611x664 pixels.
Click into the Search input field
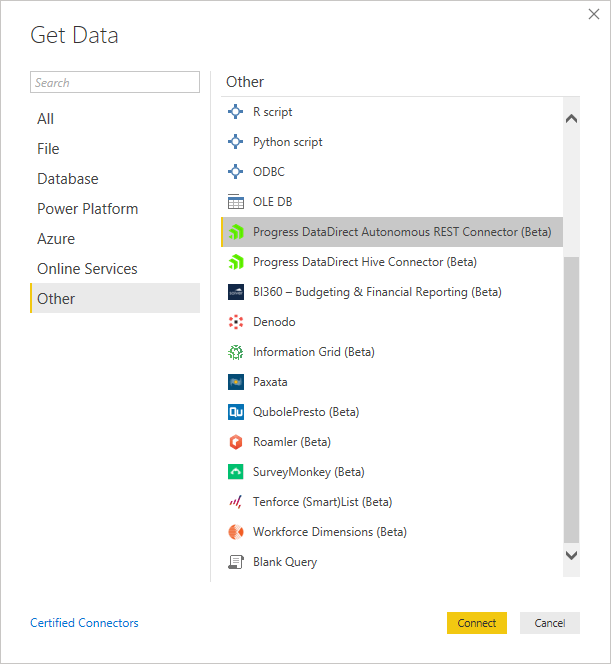point(115,83)
